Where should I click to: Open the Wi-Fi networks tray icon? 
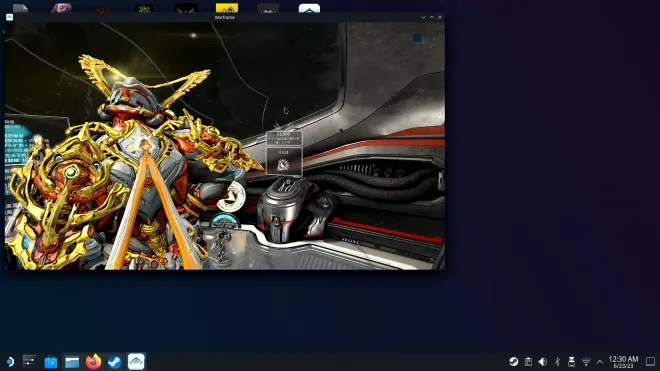[x=585, y=362]
